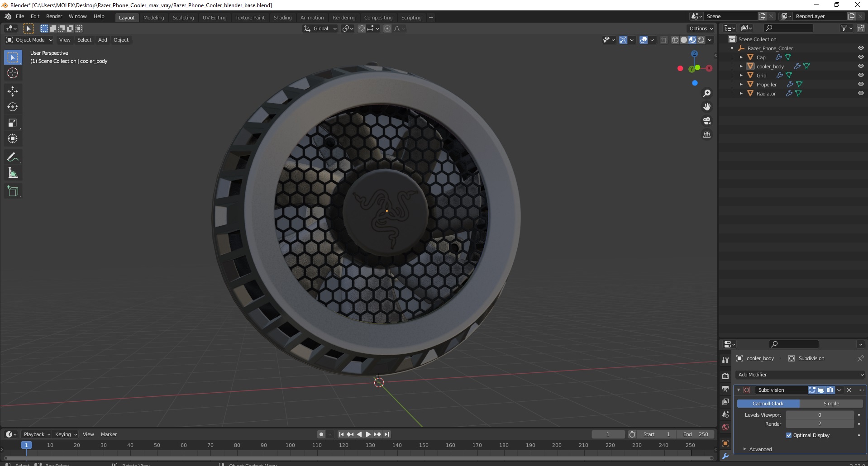Collapse the Razer_Phone_Cooler collection
This screenshot has height=466, width=868.
(x=732, y=48)
